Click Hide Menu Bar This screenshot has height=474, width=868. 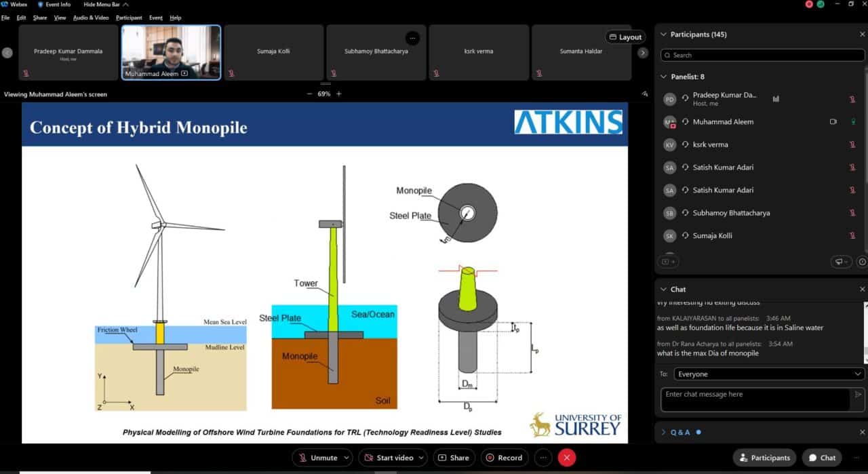coord(106,4)
